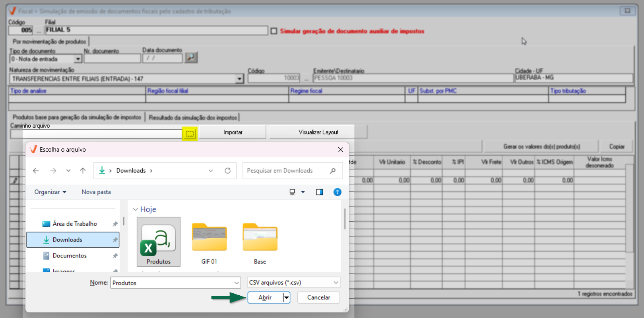The image size is (644, 318).
Task: Expand the Organizar menu
Action: (x=50, y=192)
